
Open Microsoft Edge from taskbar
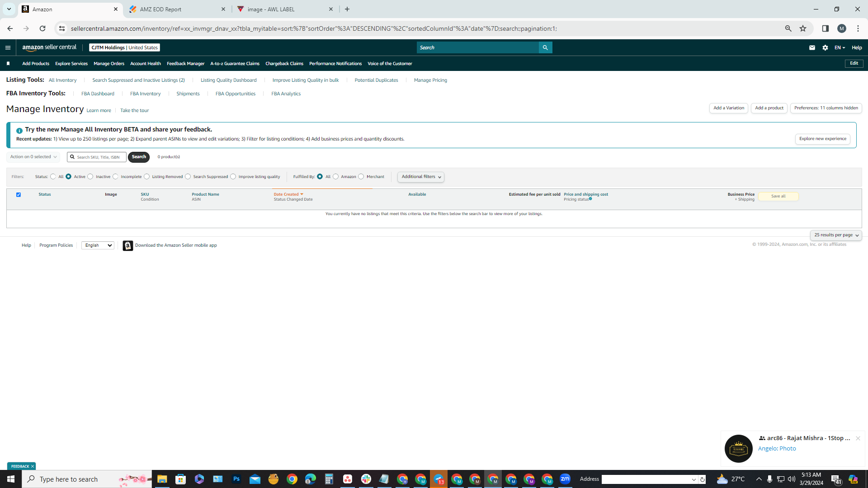click(310, 479)
